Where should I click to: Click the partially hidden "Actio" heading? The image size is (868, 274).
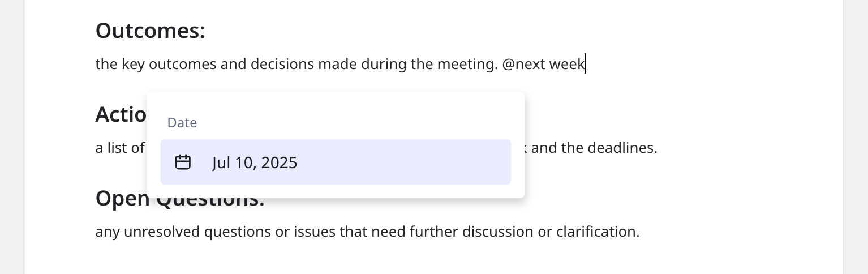tap(121, 114)
